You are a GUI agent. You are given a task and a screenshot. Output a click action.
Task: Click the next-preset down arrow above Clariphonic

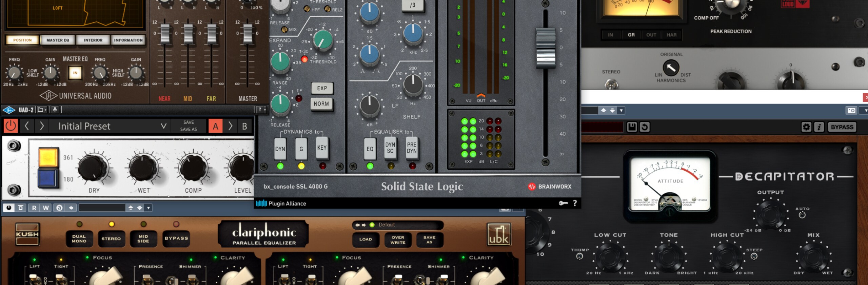139,208
